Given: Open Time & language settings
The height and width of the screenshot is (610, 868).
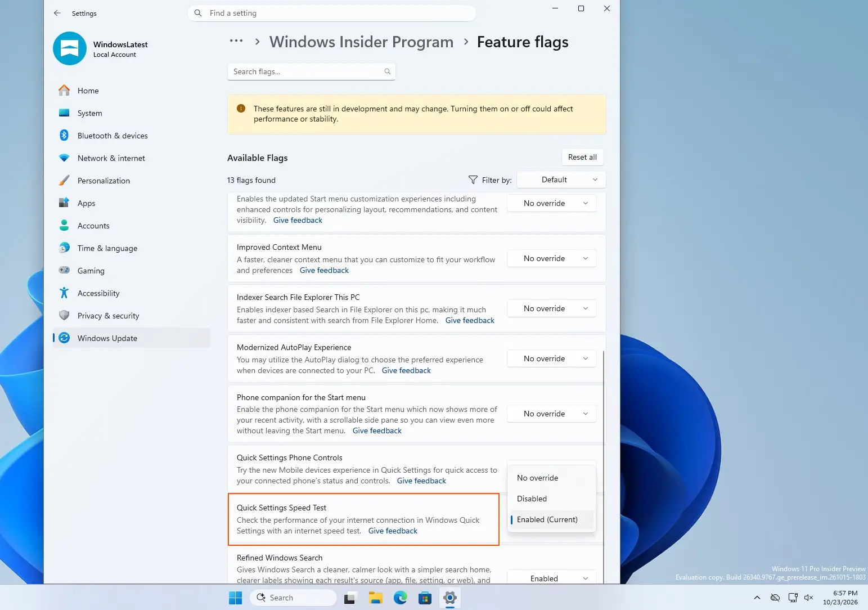Looking at the screenshot, I should point(132,248).
